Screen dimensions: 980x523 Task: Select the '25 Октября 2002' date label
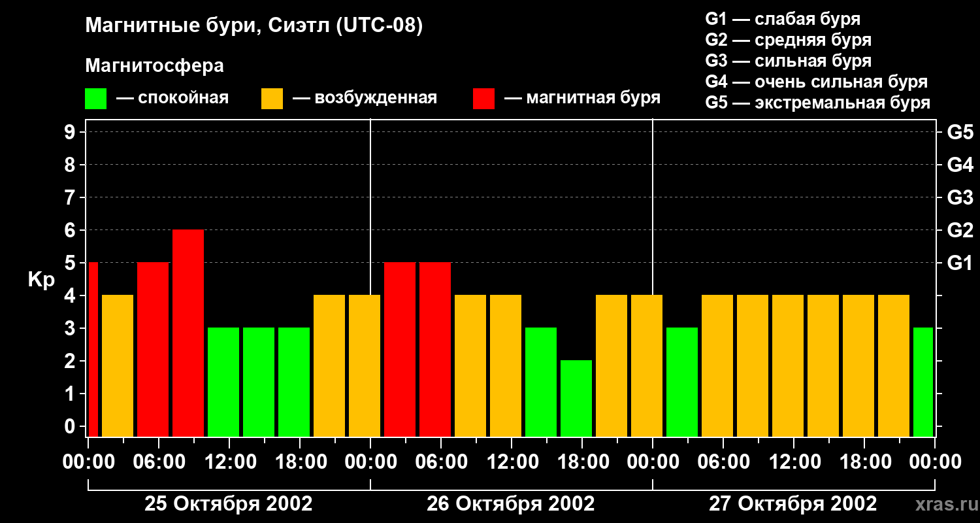click(229, 504)
